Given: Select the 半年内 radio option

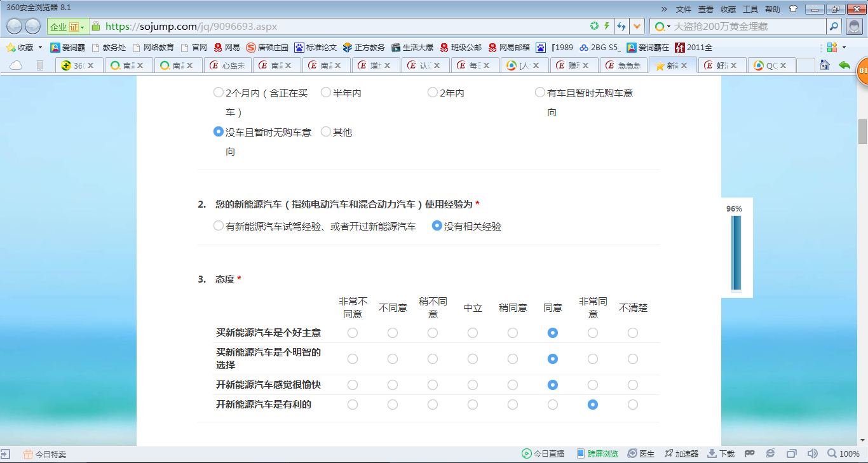Looking at the screenshot, I should 326,93.
